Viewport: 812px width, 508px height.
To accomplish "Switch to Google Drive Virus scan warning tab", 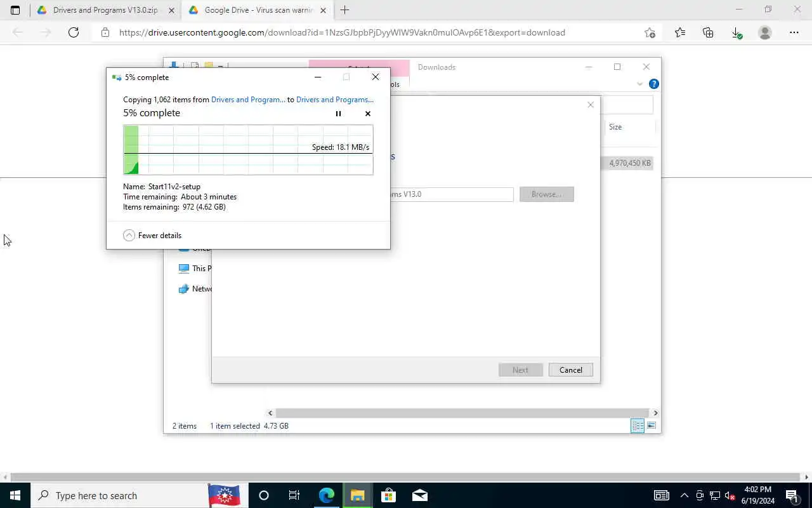I will click(x=258, y=10).
